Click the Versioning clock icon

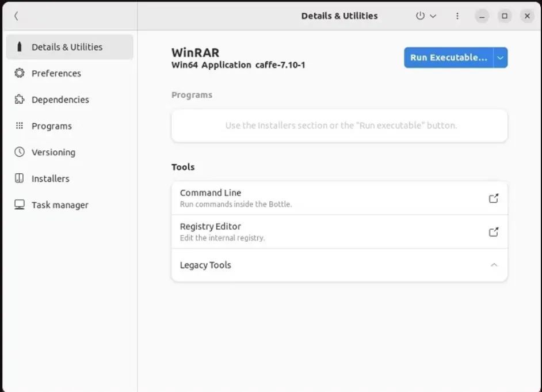pos(20,152)
